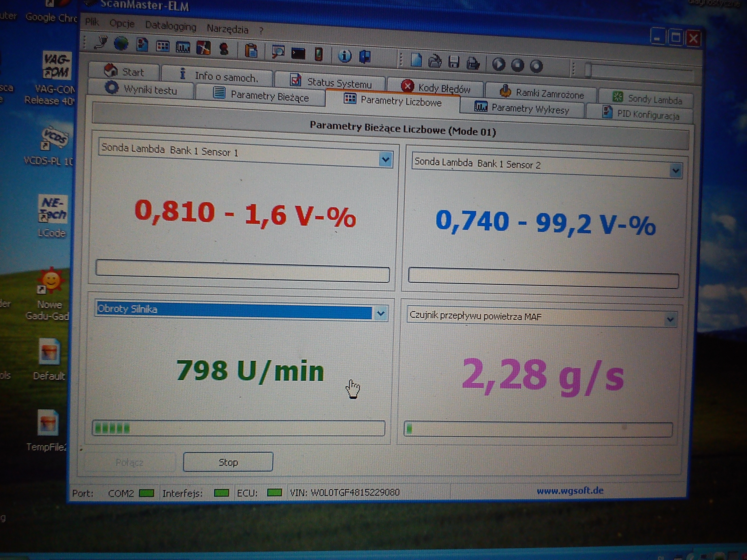Open the black terminal console icon
The width and height of the screenshot is (747, 560).
pyautogui.click(x=298, y=53)
